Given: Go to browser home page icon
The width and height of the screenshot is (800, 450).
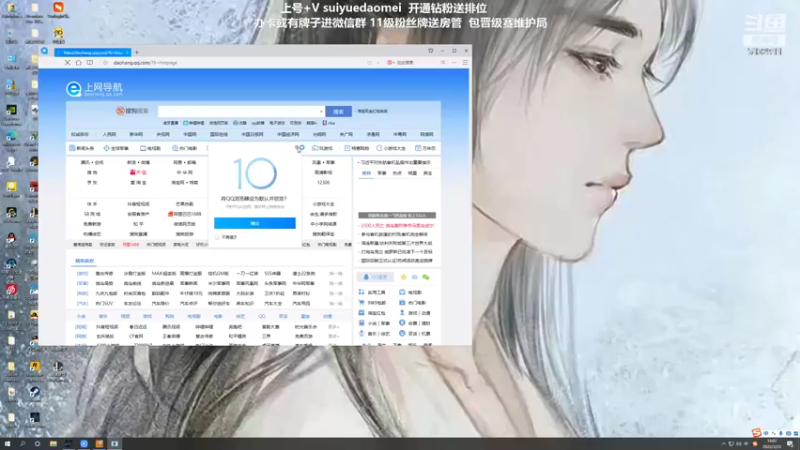Looking at the screenshot, I should 79,63.
